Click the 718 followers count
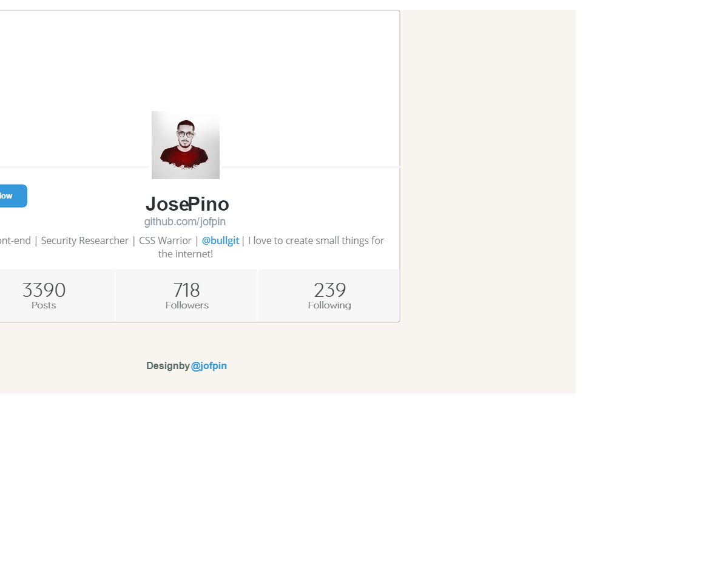728x578 pixels. click(187, 290)
